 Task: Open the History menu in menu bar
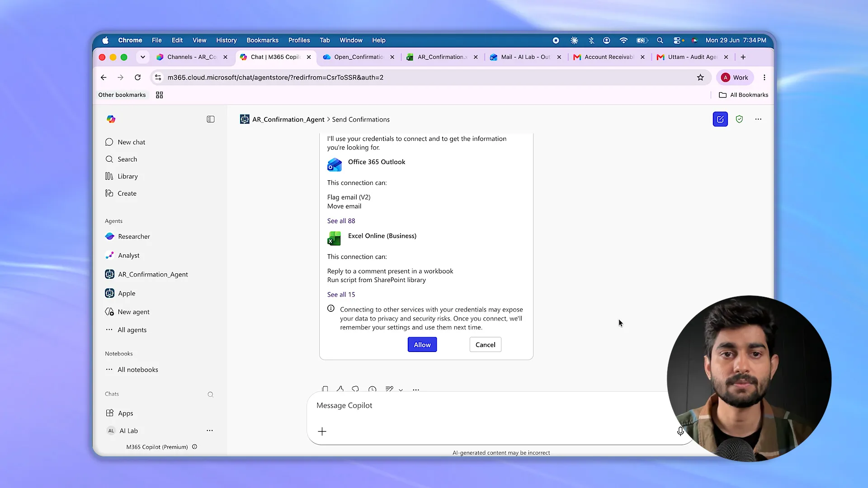pyautogui.click(x=226, y=40)
